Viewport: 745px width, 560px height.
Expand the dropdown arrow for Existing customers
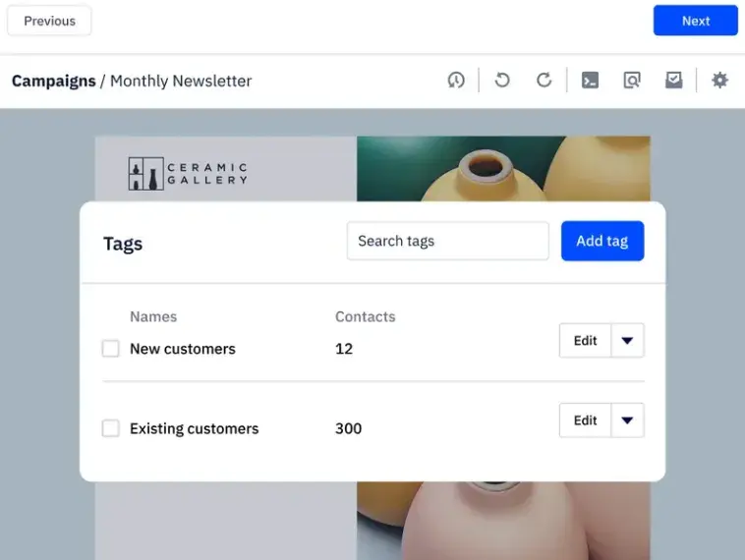(x=627, y=420)
